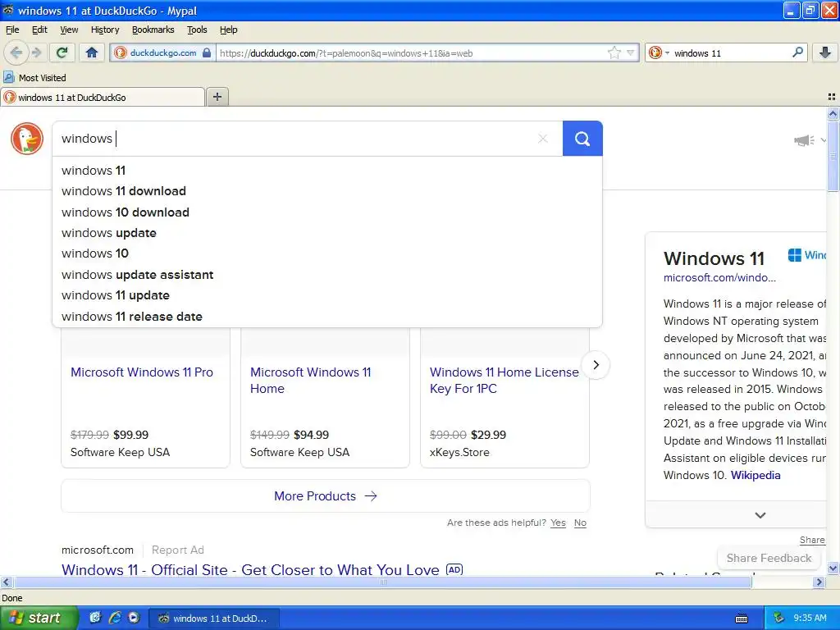Click Share Feedback button
The image size is (840, 630).
(x=769, y=558)
